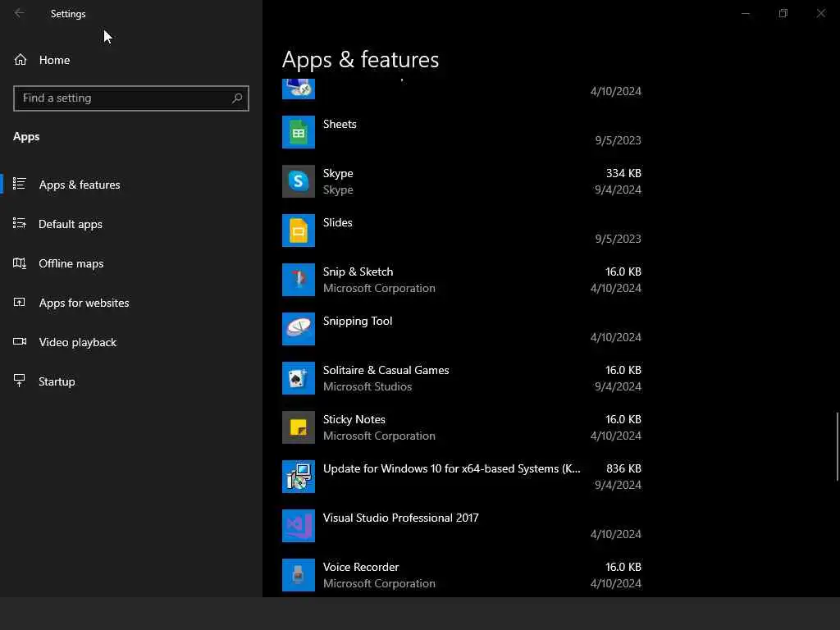The image size is (840, 630).
Task: Open Startup settings
Action: tap(131, 381)
